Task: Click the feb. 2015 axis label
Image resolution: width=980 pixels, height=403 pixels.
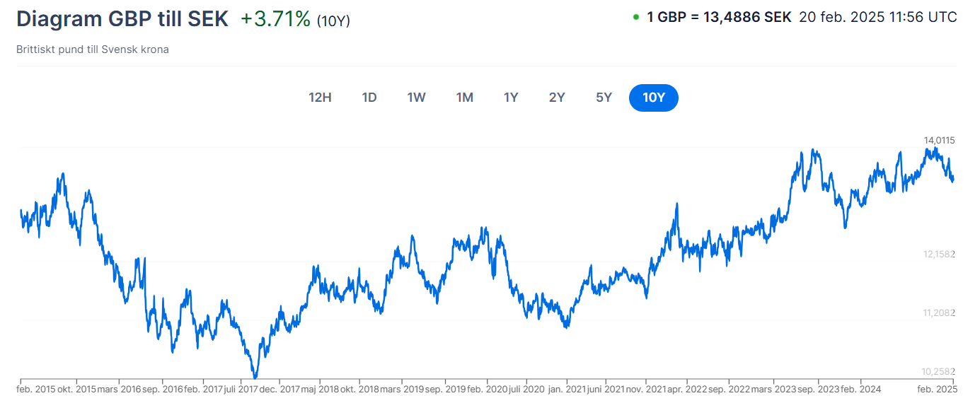Action: 35,390
